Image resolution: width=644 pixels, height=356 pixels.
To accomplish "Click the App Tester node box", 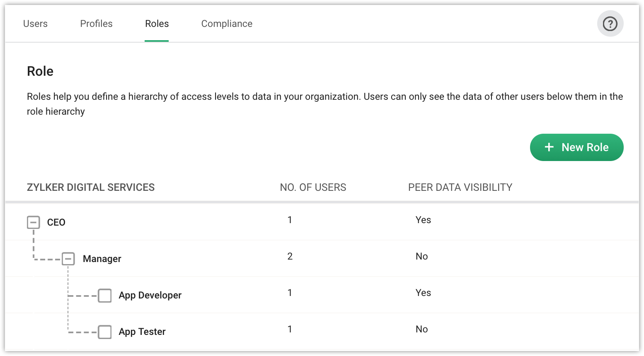I will pos(105,332).
